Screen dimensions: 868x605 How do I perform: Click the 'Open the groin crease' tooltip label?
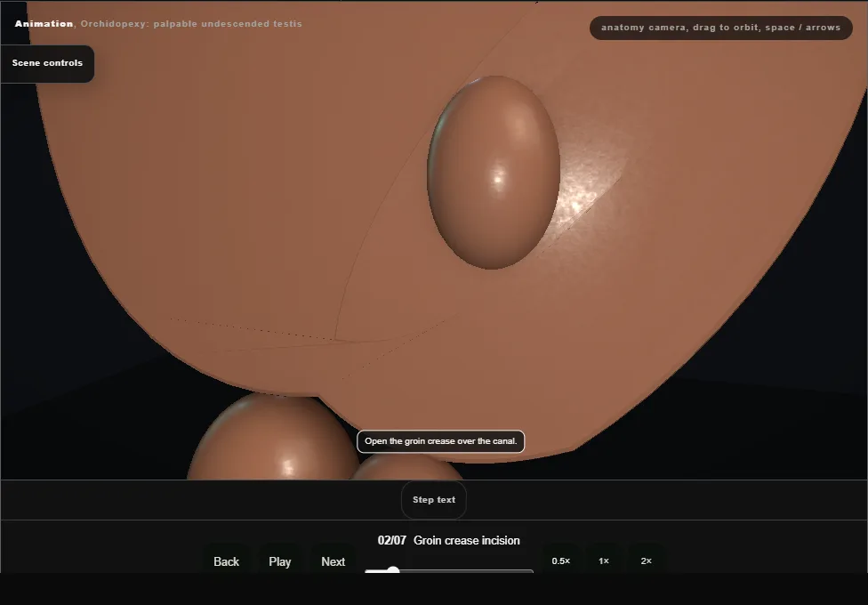tap(440, 441)
